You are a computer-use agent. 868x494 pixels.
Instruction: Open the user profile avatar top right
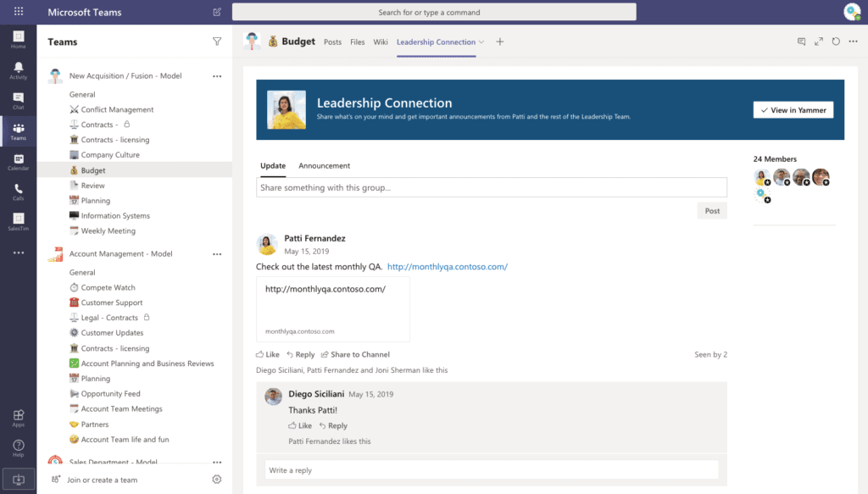point(852,12)
